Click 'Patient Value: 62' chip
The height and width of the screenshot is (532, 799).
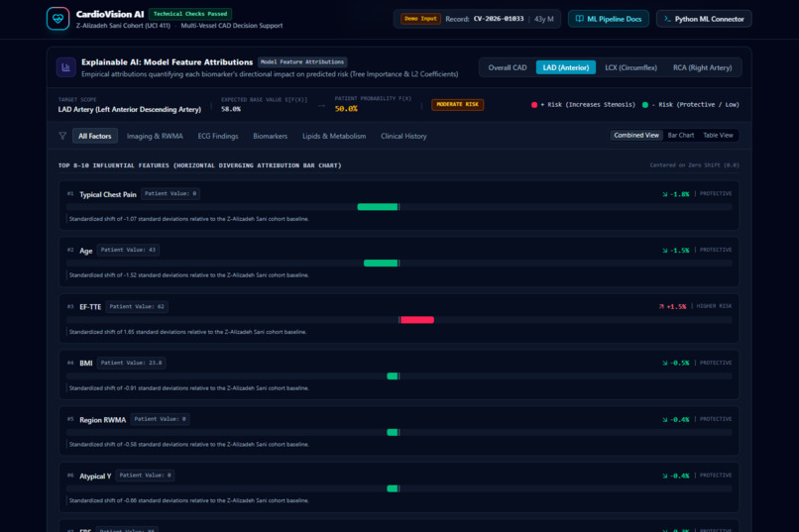(x=137, y=306)
